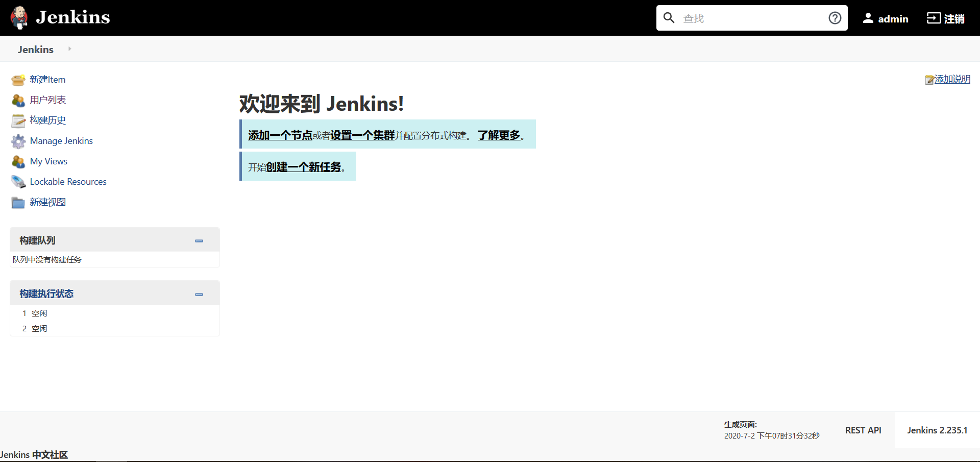Collapse the 构建执行状态 panel with minus button
Screen dimensions: 980x462
tap(199, 295)
